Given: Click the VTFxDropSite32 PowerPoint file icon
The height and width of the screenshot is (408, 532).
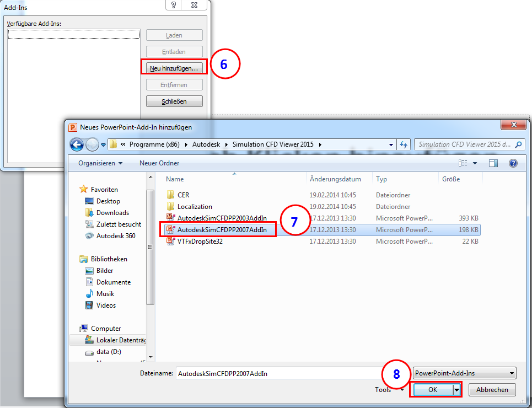Looking at the screenshot, I should tap(171, 241).
